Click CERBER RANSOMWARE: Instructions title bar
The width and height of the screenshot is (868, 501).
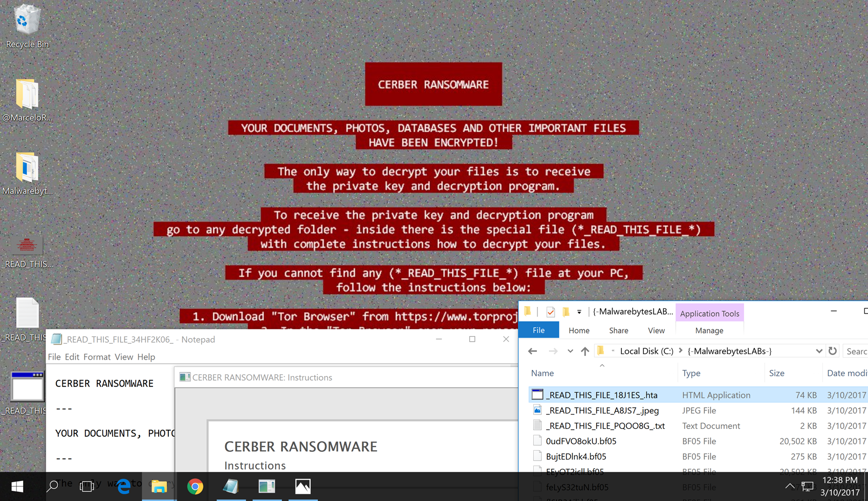(346, 378)
